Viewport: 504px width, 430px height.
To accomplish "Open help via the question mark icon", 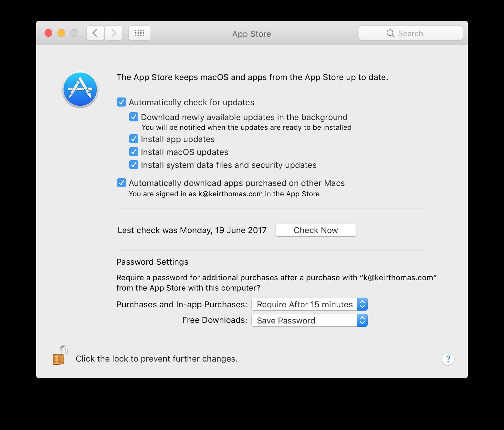I will pos(448,359).
